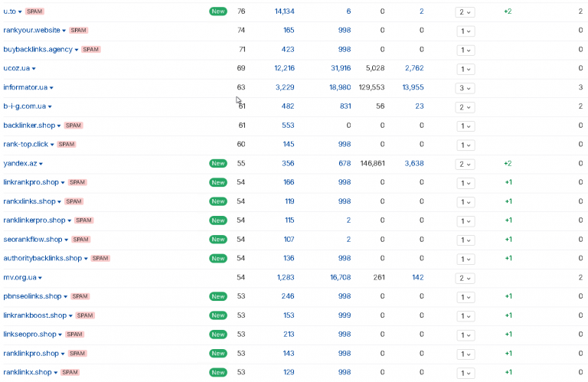Open the u.to domain link
This screenshot has width=588, height=382.
point(9,11)
